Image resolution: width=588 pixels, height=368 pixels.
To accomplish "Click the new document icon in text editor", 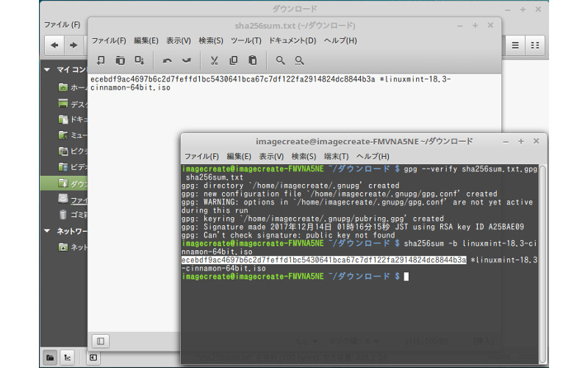I will (x=101, y=60).
